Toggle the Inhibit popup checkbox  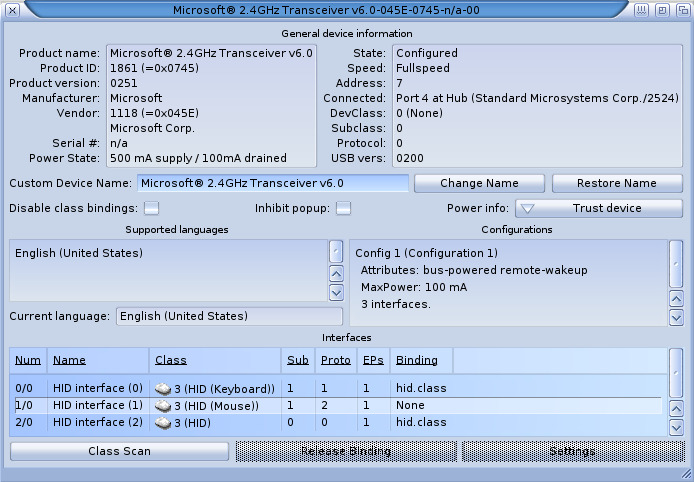point(343,208)
